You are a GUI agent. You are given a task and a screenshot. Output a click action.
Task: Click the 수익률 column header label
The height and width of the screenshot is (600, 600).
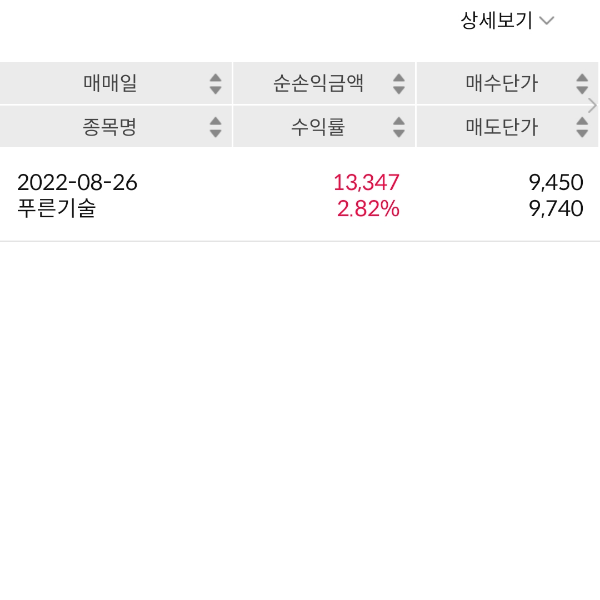point(318,127)
